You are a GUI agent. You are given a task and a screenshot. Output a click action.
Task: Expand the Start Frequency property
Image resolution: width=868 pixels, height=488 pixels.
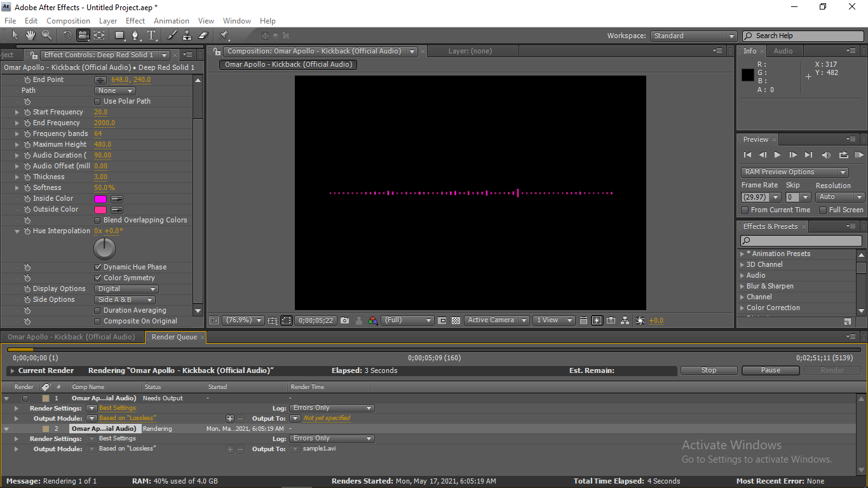17,112
